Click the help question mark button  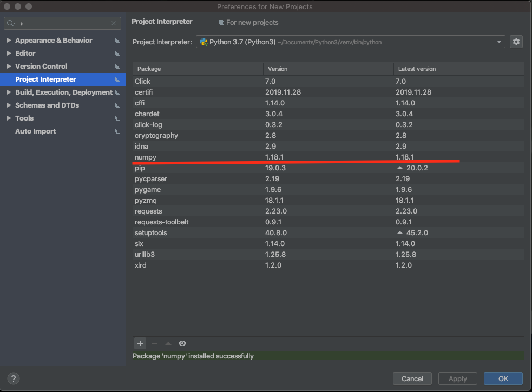(x=13, y=378)
